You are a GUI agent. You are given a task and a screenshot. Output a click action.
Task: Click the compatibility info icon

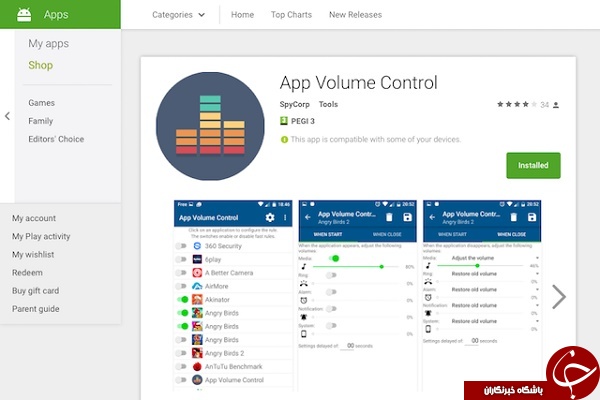click(284, 140)
